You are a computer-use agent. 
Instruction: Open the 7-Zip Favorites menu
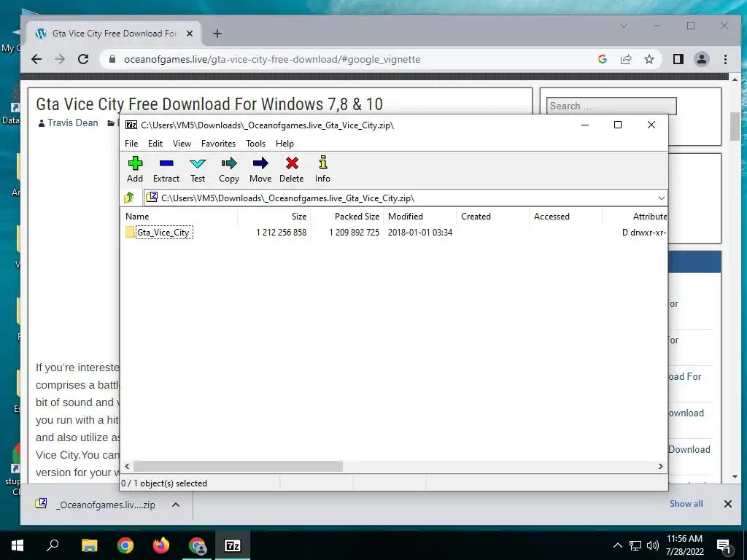[x=218, y=144]
